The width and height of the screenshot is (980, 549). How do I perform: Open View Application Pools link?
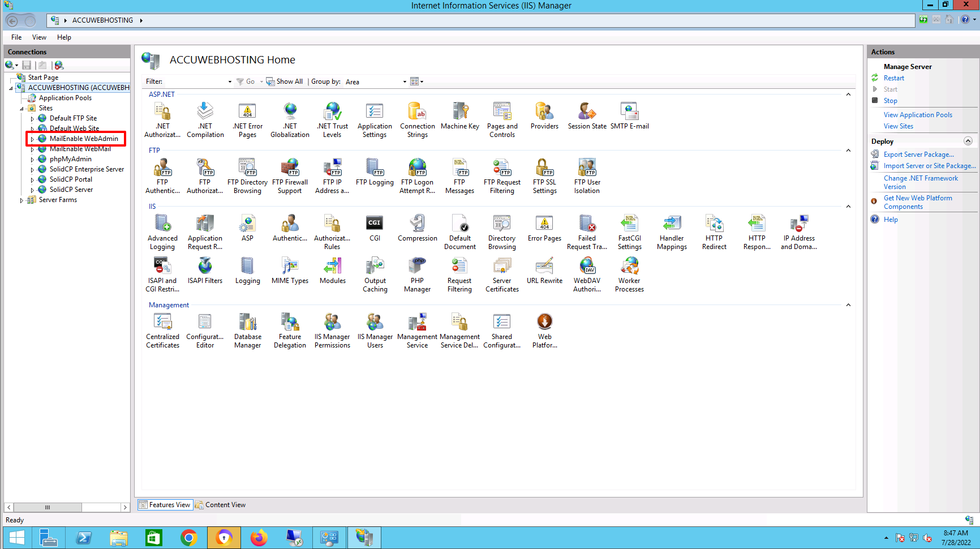[x=918, y=115]
